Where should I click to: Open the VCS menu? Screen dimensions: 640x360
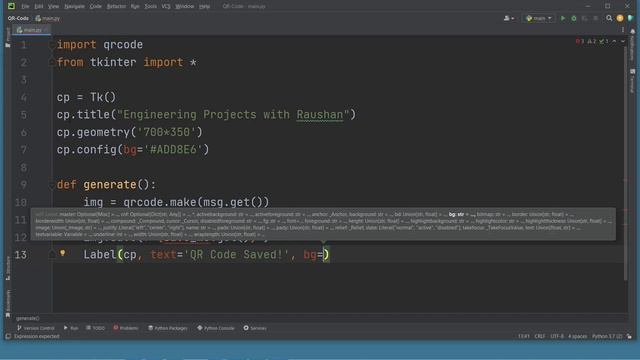click(166, 7)
